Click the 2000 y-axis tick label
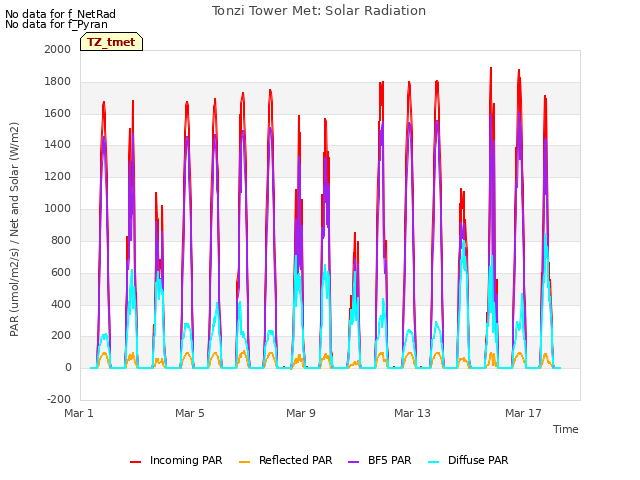The width and height of the screenshot is (640, 480). 58,49
